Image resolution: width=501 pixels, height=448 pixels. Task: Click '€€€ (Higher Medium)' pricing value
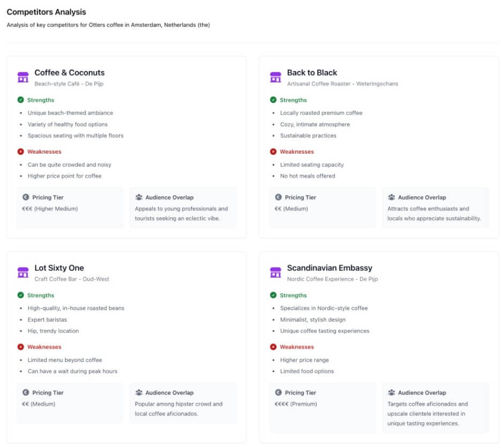pos(50,209)
